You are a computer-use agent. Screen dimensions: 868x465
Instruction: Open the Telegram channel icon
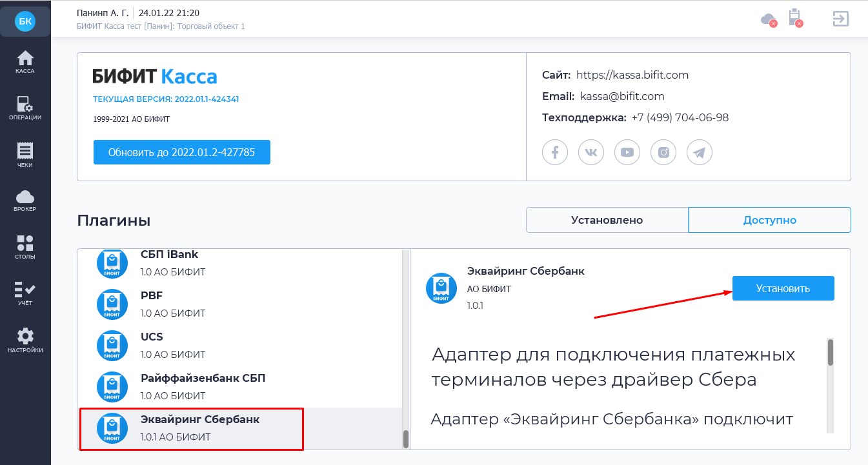click(x=700, y=152)
